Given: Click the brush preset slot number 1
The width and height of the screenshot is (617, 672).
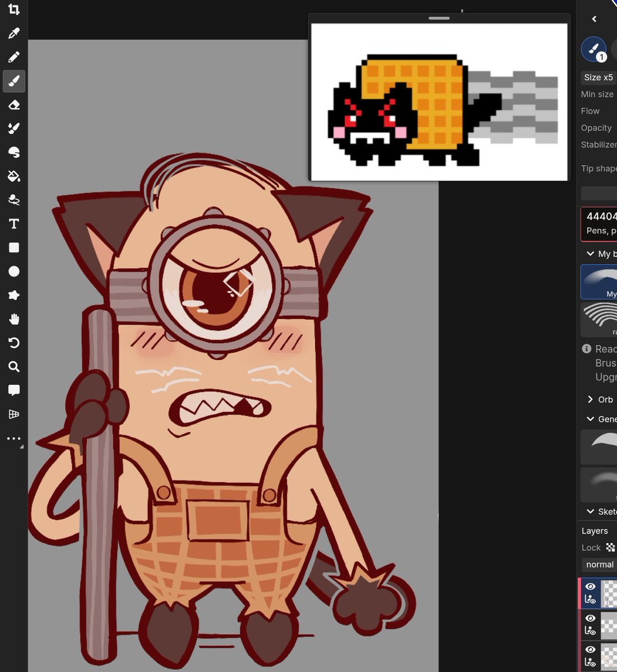Looking at the screenshot, I should [593, 49].
